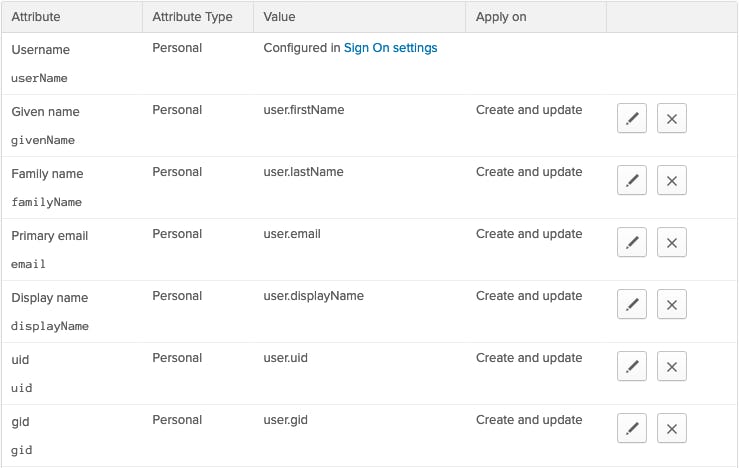Click the Apply on column header
The height and width of the screenshot is (468, 739).
(x=501, y=17)
